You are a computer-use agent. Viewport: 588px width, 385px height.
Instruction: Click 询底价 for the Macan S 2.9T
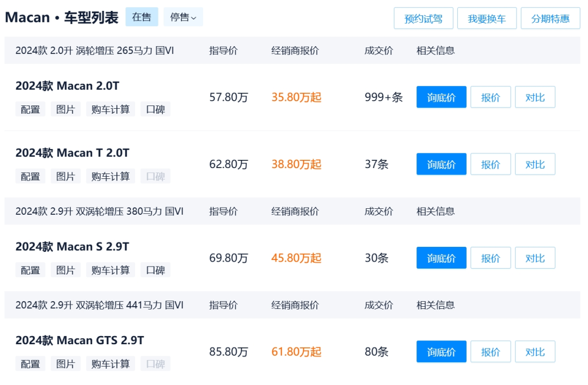point(441,257)
